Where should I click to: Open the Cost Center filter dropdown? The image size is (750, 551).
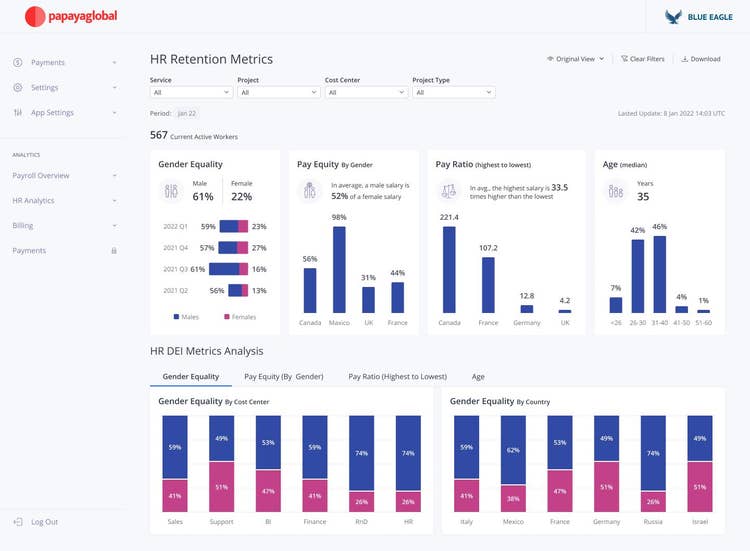click(x=366, y=92)
